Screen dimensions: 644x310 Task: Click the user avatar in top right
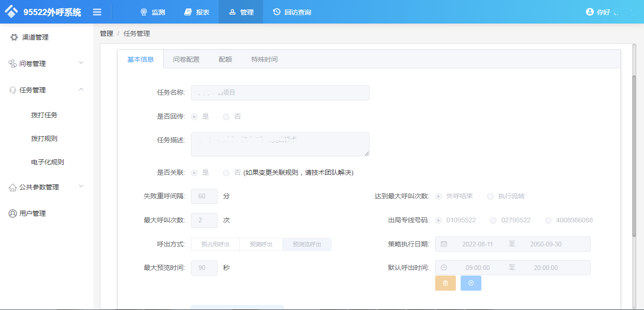(590, 12)
